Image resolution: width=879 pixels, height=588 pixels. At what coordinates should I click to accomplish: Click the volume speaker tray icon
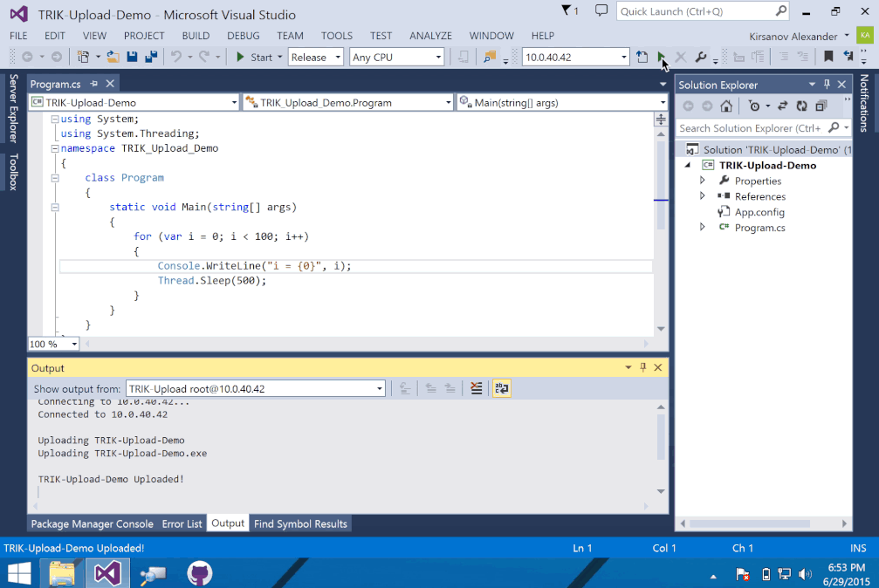[805, 575]
